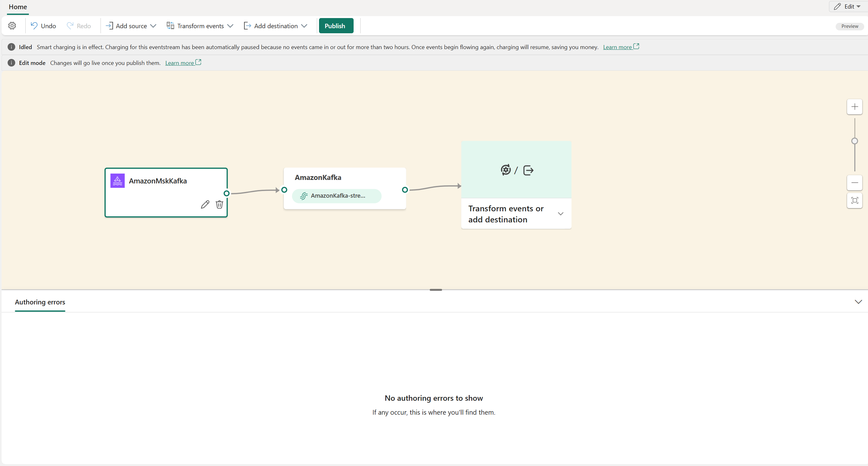Click the undo arrow icon

(x=35, y=26)
